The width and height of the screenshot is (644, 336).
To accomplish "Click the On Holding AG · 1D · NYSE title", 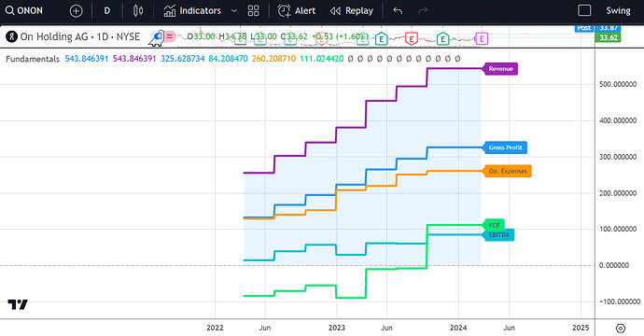I will 80,37.
